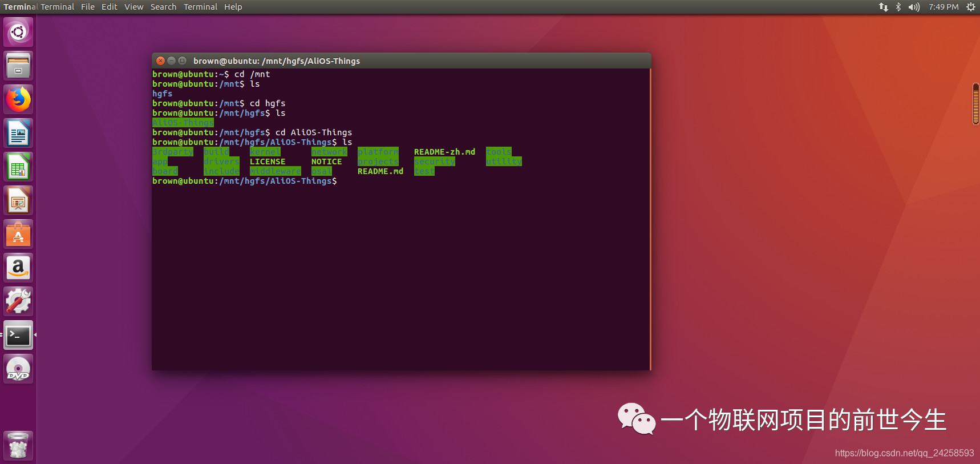Click the README-zh.md file name
This screenshot has width=980, height=464.
444,152
